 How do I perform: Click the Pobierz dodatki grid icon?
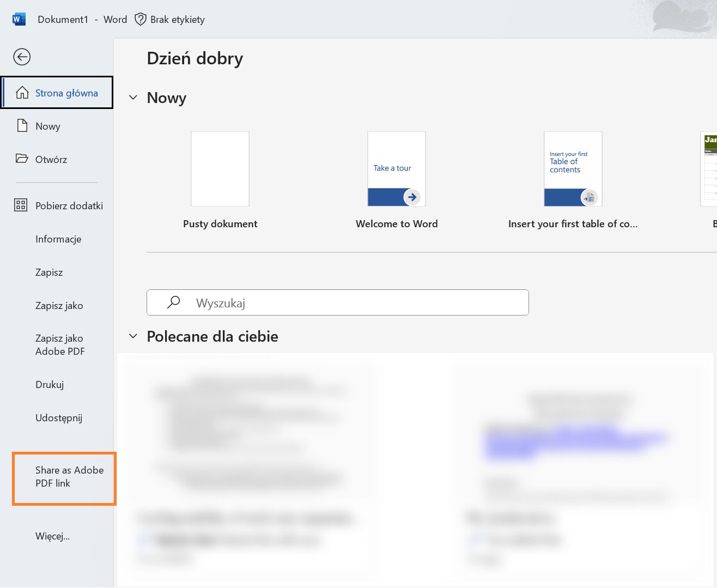point(21,205)
